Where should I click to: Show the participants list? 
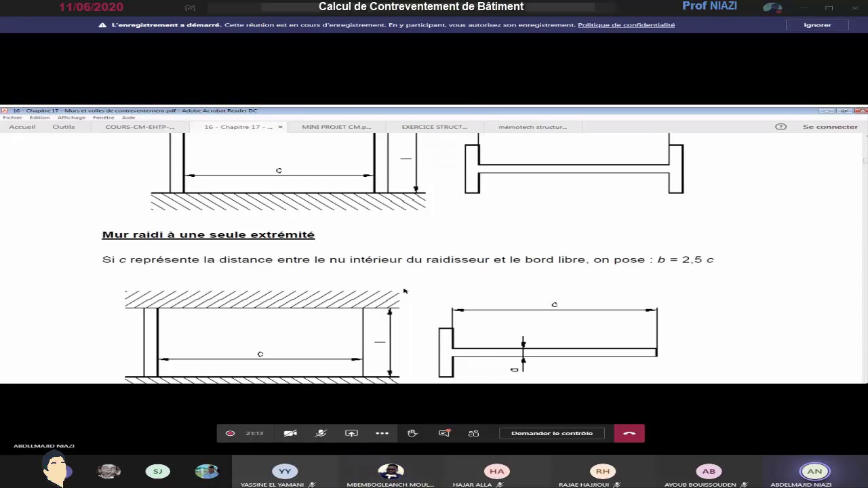474,433
